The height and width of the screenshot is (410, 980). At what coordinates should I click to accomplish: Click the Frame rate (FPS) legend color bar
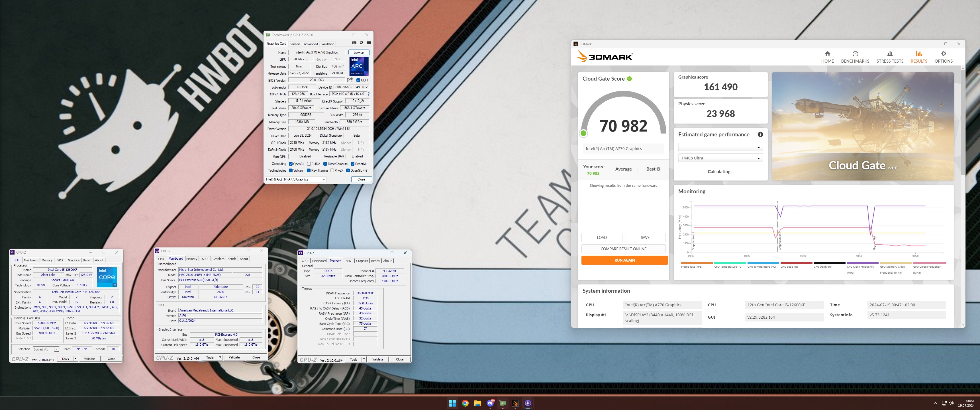(697, 263)
